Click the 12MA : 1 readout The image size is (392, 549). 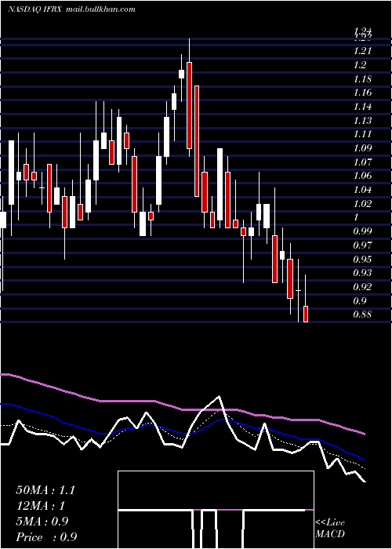click(41, 506)
